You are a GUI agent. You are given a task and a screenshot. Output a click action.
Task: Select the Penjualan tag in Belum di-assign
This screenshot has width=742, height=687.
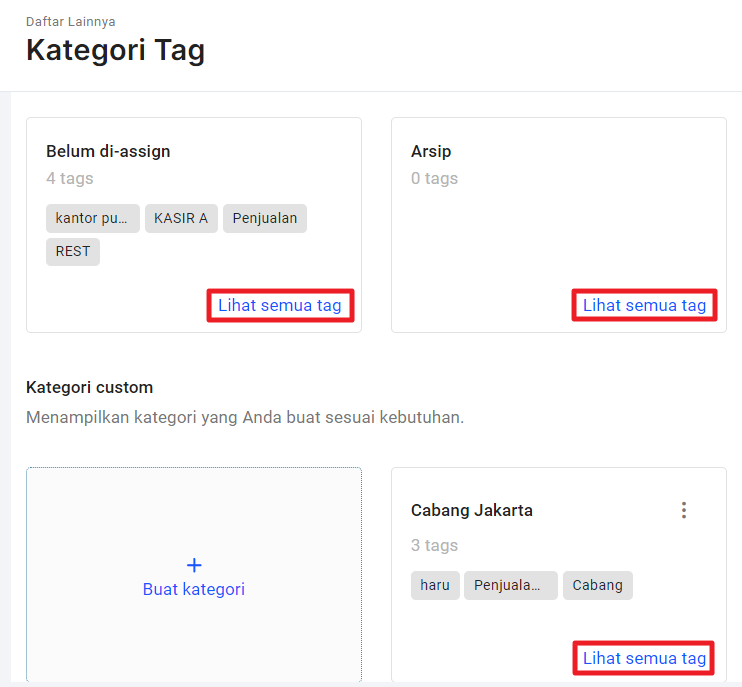[265, 219]
